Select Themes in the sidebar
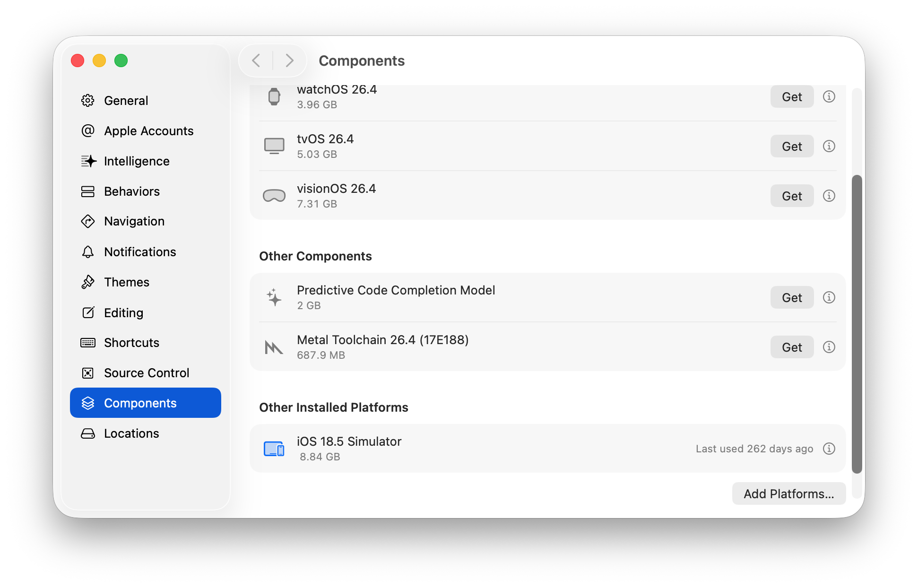The width and height of the screenshot is (918, 588). tap(126, 282)
